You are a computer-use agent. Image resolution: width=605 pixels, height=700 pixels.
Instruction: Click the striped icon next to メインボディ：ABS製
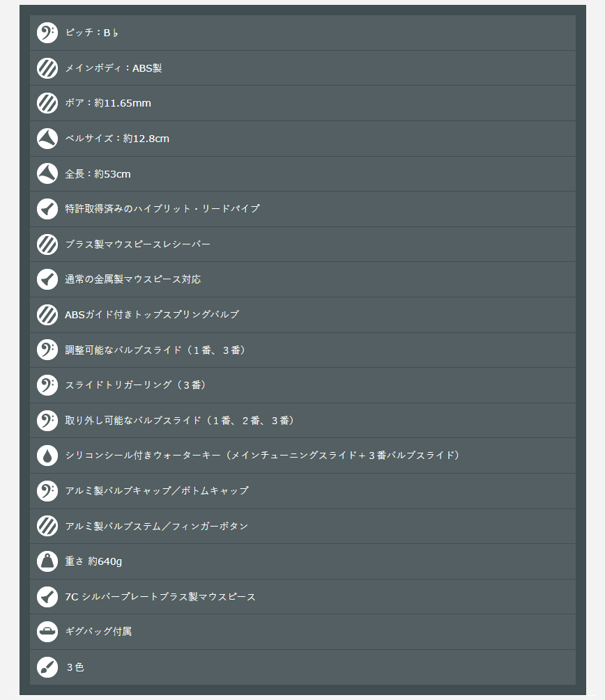[47, 68]
